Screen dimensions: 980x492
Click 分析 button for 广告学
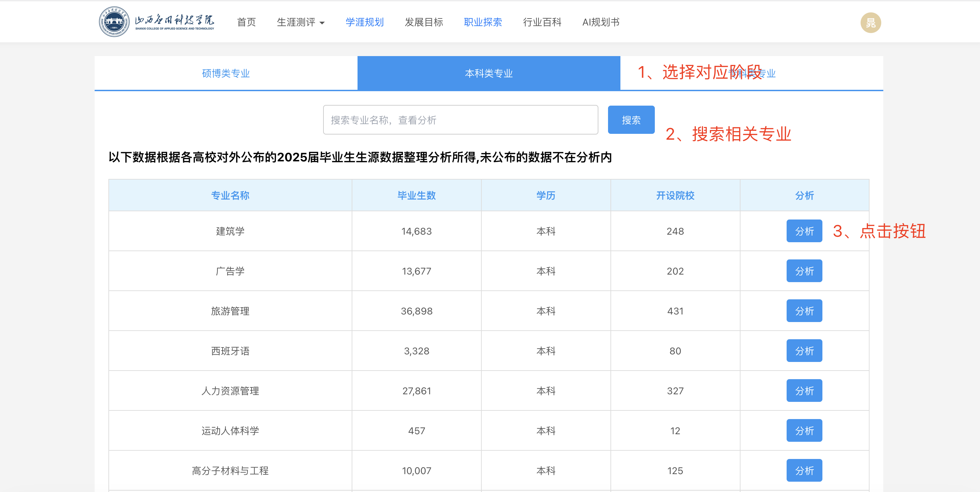pos(804,271)
